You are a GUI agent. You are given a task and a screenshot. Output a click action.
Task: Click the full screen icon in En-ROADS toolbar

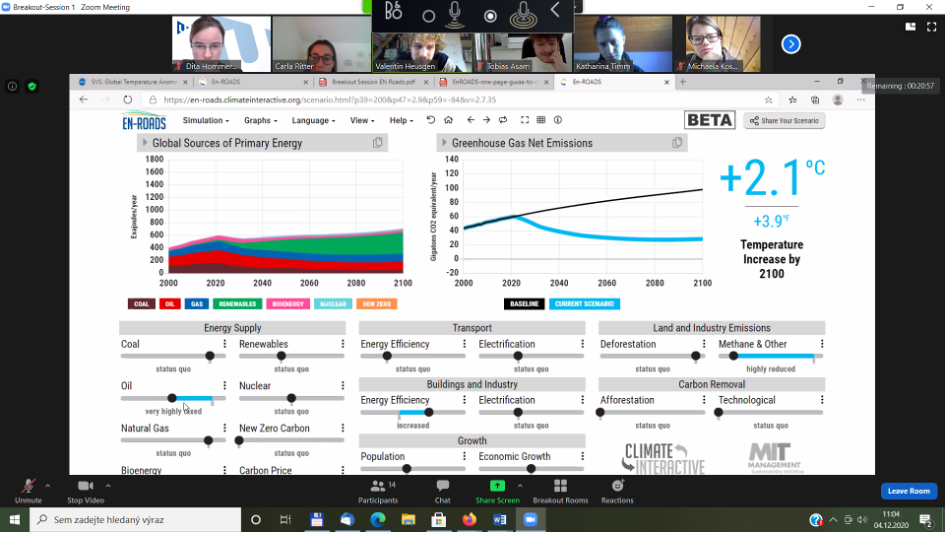[x=525, y=120]
